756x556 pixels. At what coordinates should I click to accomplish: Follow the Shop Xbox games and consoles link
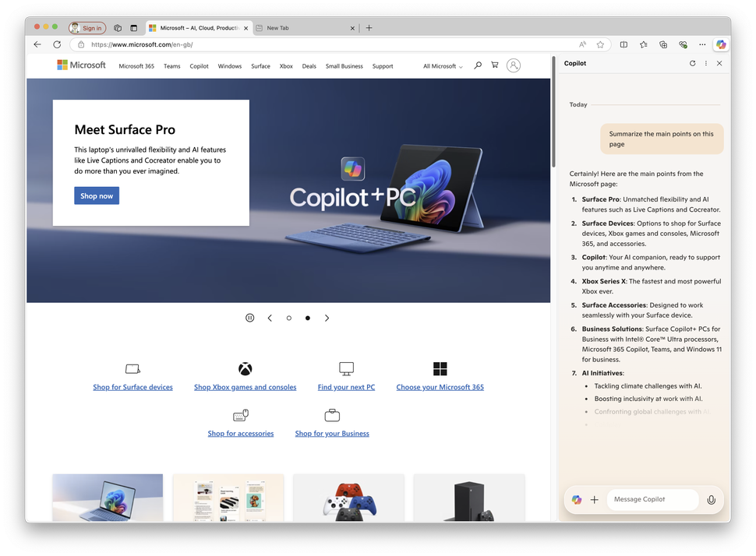tap(245, 386)
